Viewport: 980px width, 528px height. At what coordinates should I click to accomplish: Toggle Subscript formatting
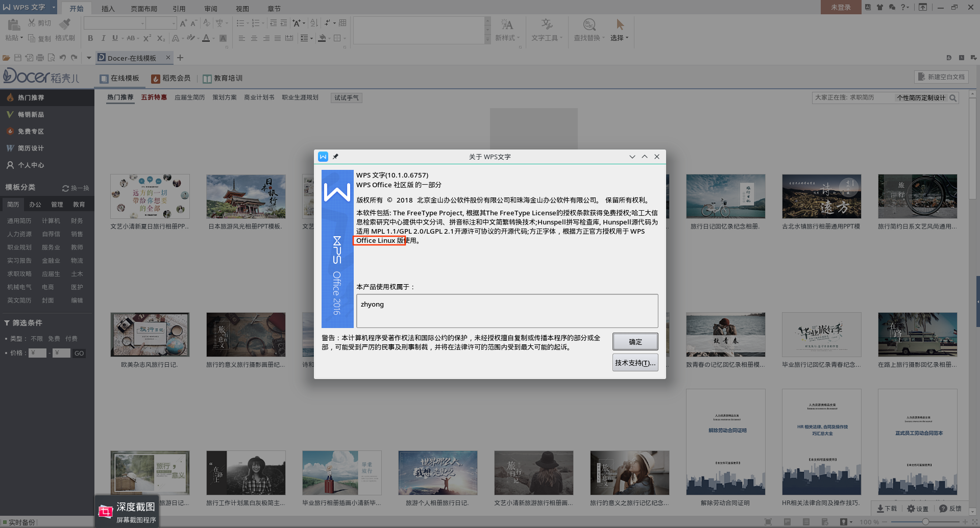point(161,38)
